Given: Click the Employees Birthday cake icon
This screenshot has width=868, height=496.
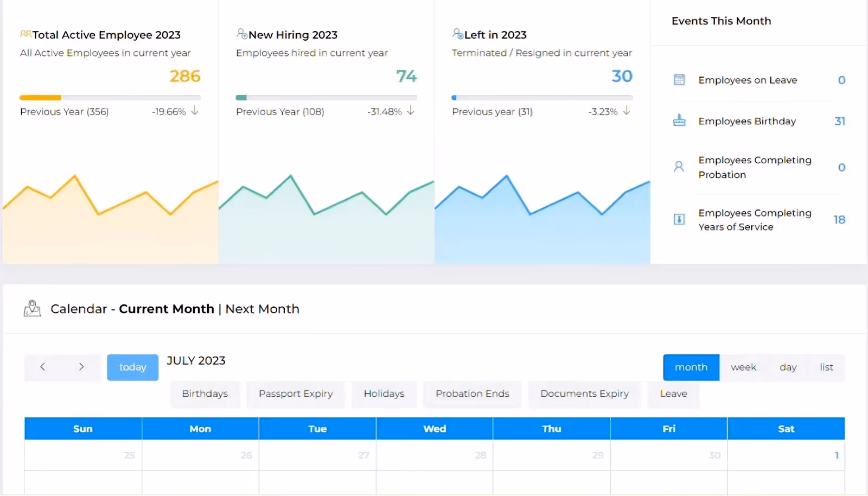Looking at the screenshot, I should (679, 120).
